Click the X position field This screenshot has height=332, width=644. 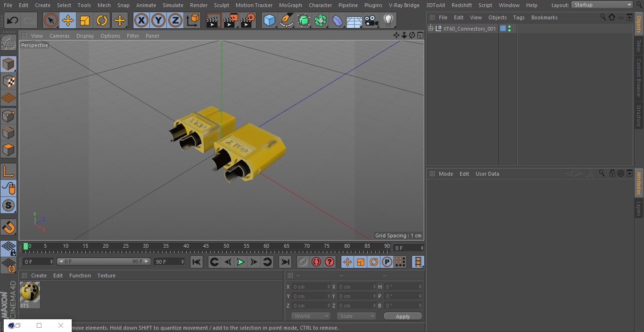point(311,287)
